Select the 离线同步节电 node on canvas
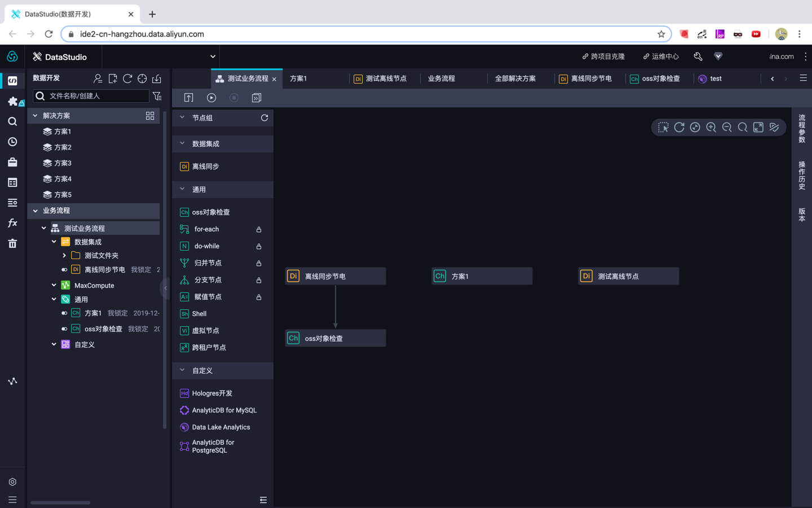812x508 pixels. [x=336, y=276]
